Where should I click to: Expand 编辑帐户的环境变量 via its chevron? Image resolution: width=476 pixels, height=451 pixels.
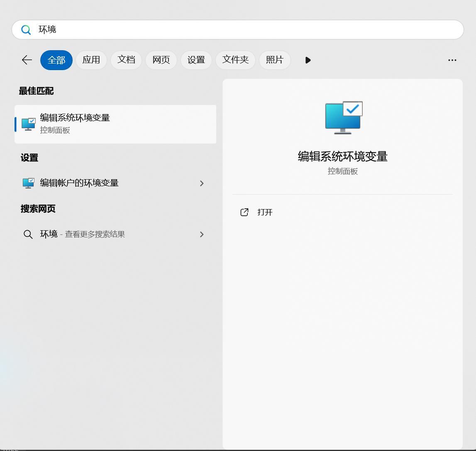pos(202,183)
